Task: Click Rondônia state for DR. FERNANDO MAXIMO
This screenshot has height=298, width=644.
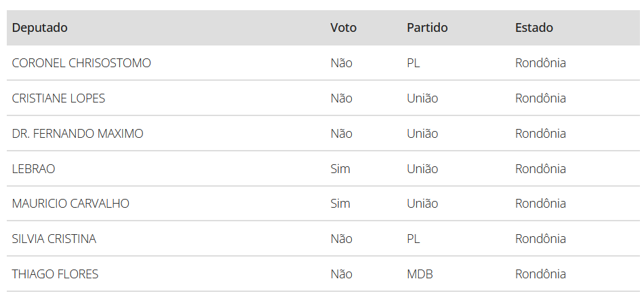Action: pyautogui.click(x=540, y=134)
